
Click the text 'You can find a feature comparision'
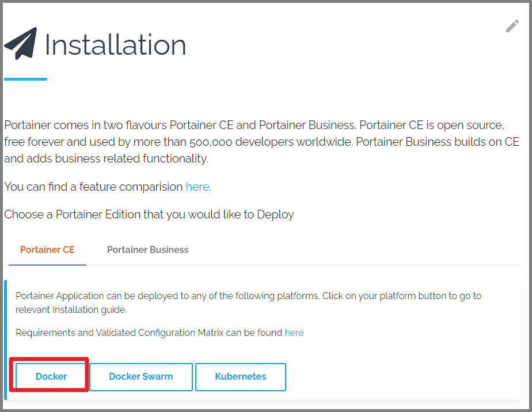93,187
